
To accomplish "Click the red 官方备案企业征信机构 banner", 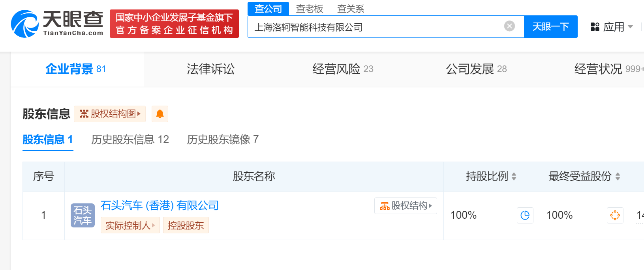I will pyautogui.click(x=174, y=24).
